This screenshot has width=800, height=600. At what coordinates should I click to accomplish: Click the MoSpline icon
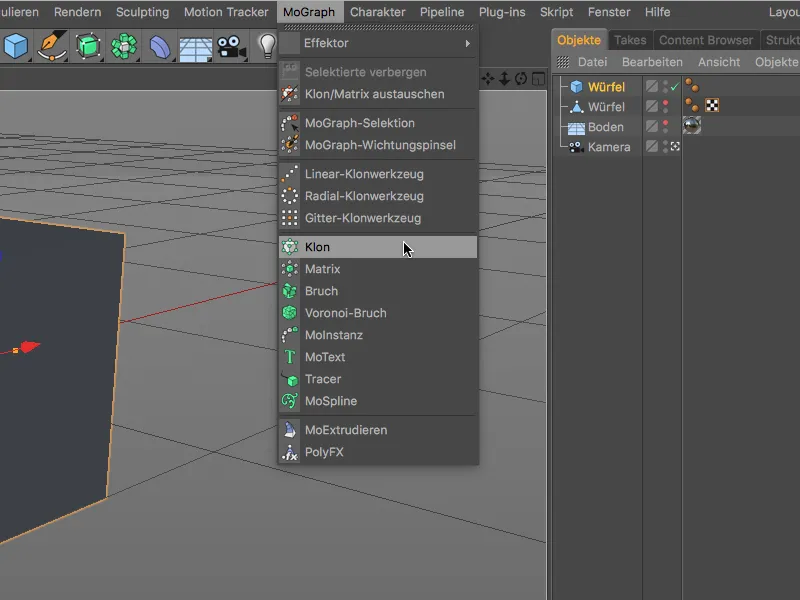(x=289, y=401)
